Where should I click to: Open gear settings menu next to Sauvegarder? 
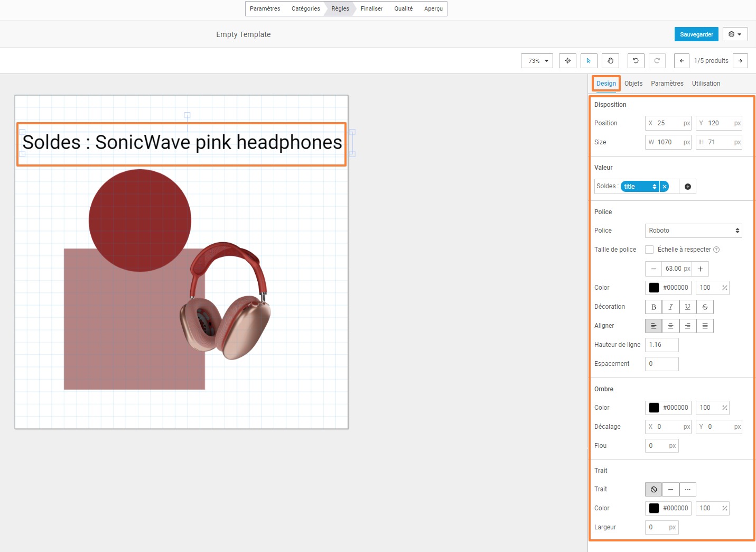[735, 34]
